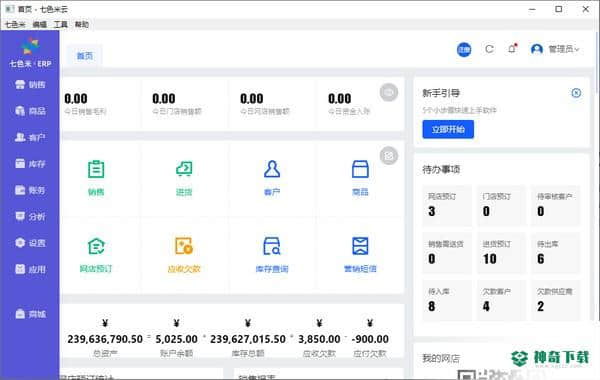Click the blue 商品 box shortcut tile
The image size is (600, 380).
360,178
